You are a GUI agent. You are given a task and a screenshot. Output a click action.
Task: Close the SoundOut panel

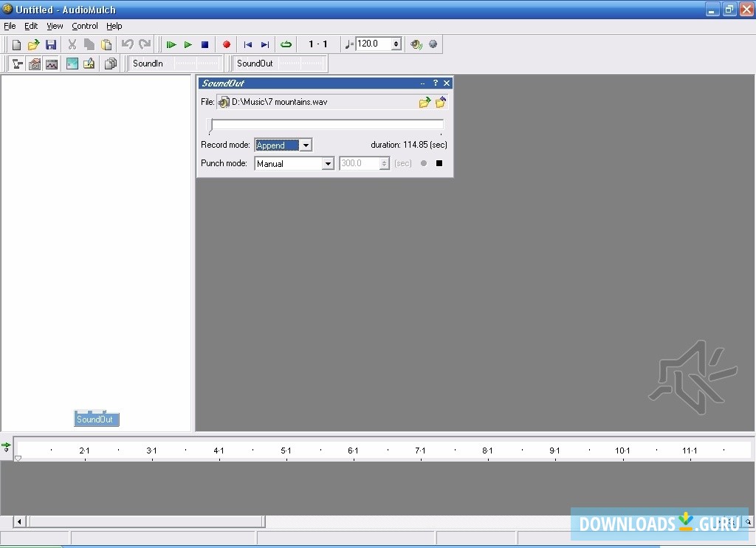point(447,83)
